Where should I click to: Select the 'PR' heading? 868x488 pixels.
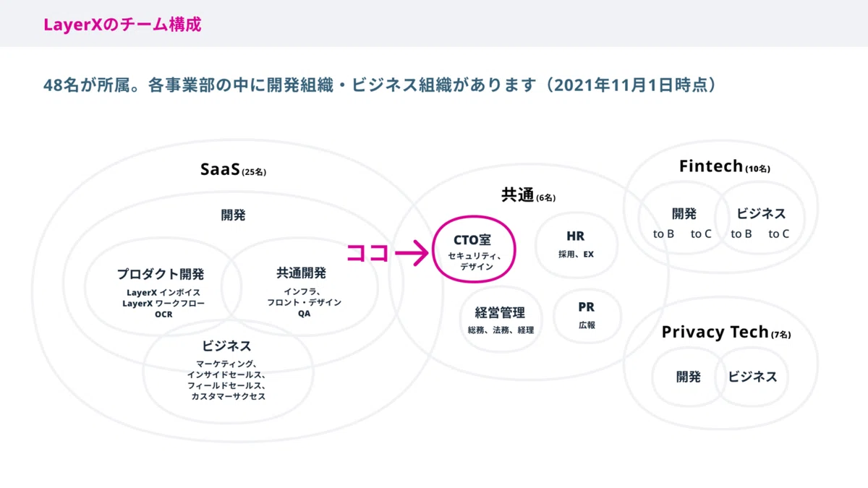pos(586,307)
